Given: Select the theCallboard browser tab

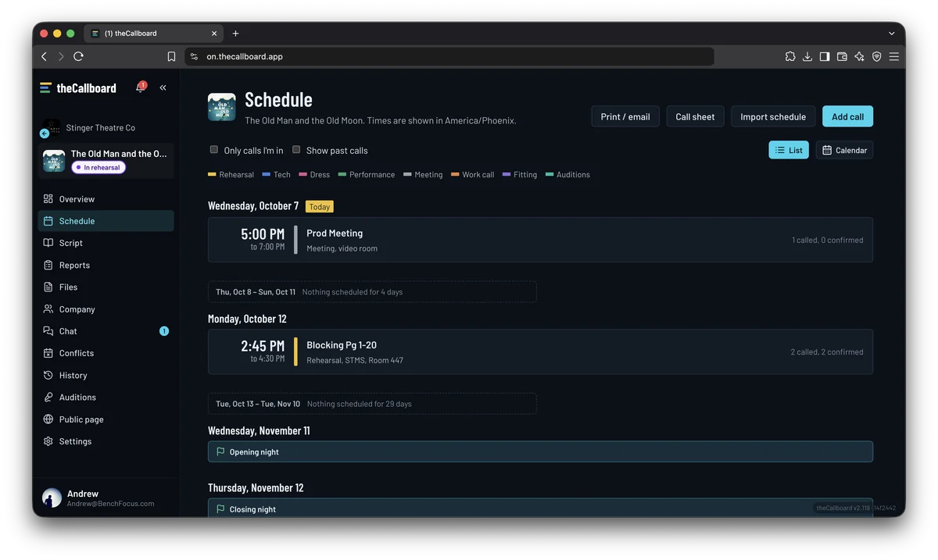Looking at the screenshot, I should point(153,34).
